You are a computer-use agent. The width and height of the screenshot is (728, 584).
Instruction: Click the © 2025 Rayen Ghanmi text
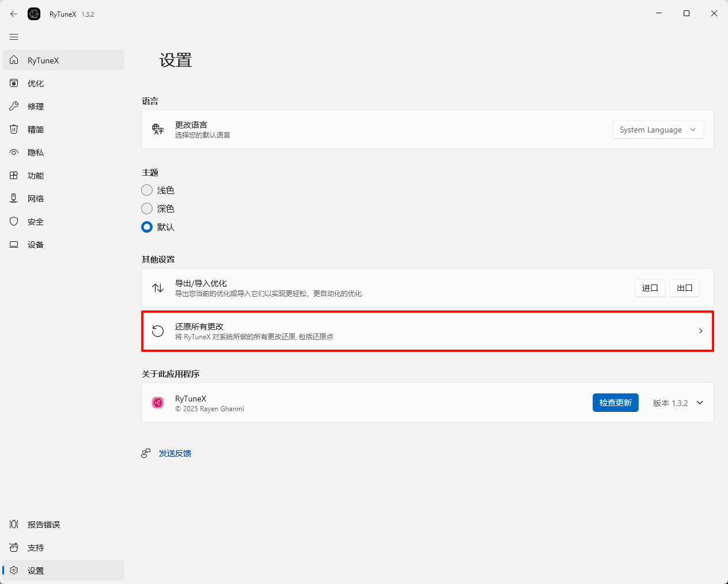210,409
